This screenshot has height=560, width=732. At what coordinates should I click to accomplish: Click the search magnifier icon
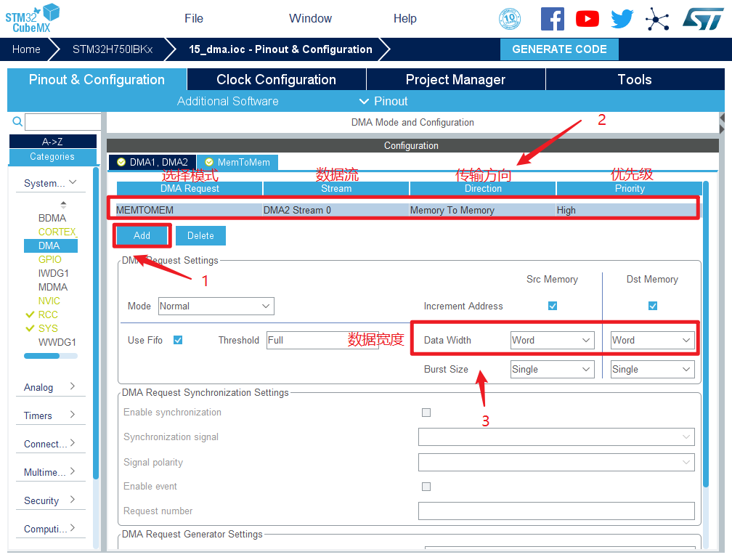(x=17, y=121)
